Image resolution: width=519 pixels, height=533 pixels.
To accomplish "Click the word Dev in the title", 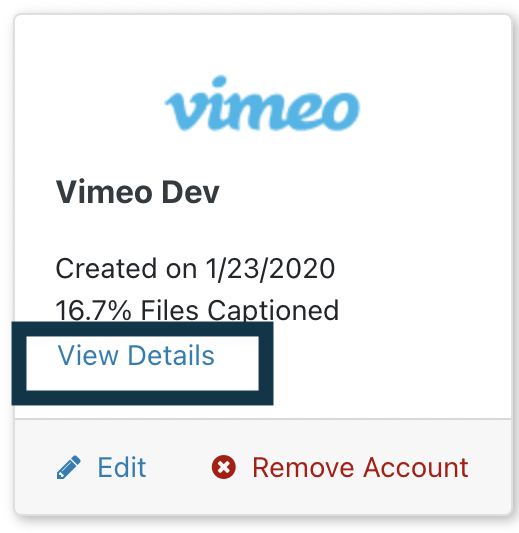I will tap(191, 192).
